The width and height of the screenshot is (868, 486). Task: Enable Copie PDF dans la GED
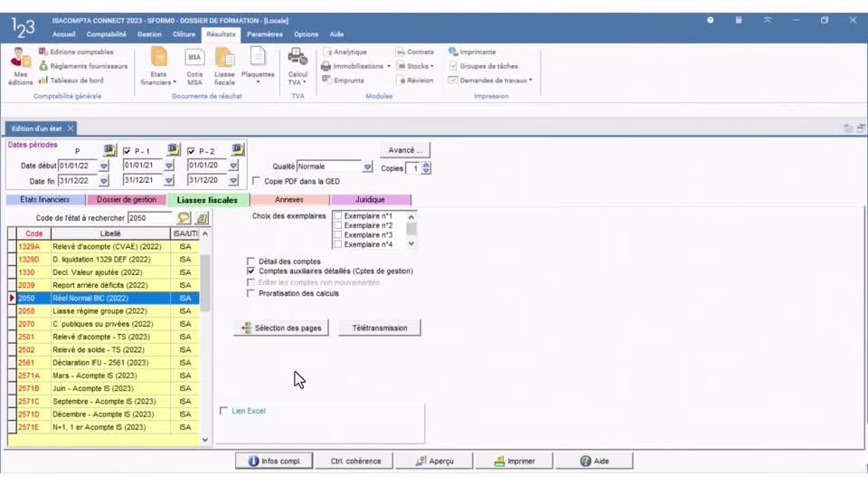(256, 181)
